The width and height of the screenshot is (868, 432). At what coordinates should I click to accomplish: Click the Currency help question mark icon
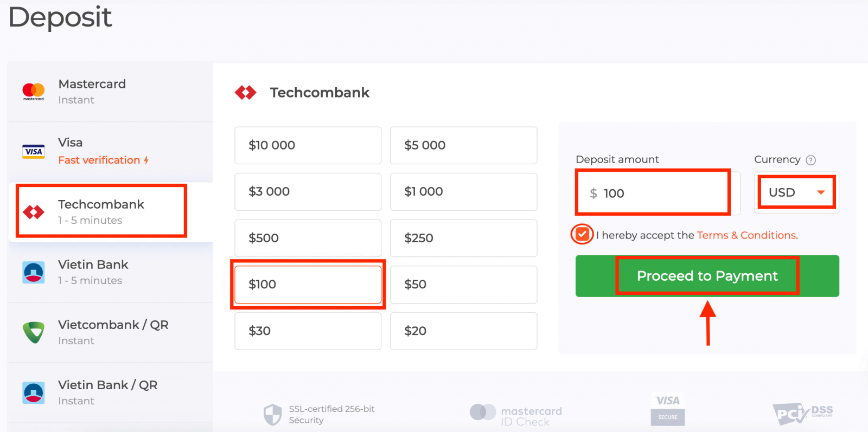pyautogui.click(x=810, y=160)
